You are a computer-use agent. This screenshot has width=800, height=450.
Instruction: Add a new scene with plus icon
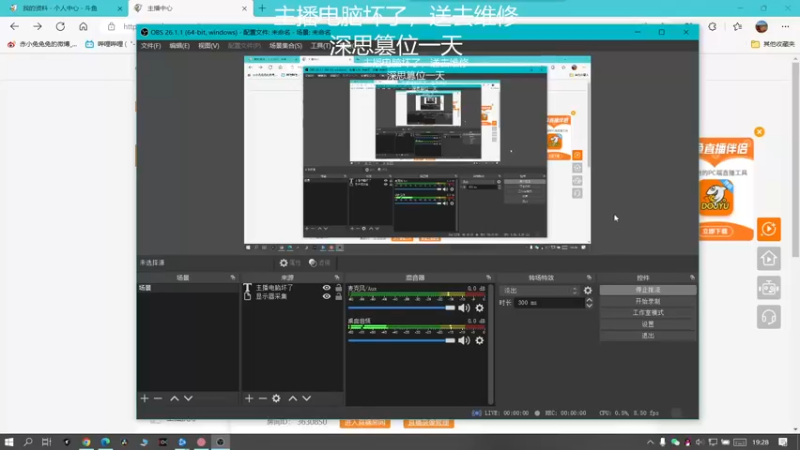click(x=144, y=398)
